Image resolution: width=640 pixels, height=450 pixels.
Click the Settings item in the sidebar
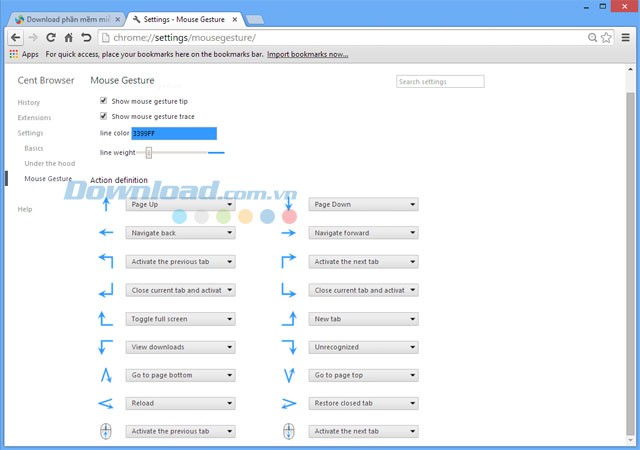(30, 133)
